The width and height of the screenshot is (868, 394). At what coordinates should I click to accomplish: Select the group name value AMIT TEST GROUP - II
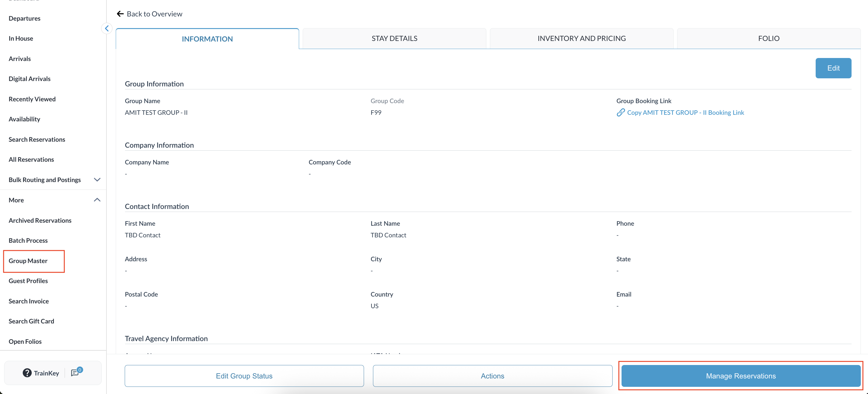coord(156,112)
